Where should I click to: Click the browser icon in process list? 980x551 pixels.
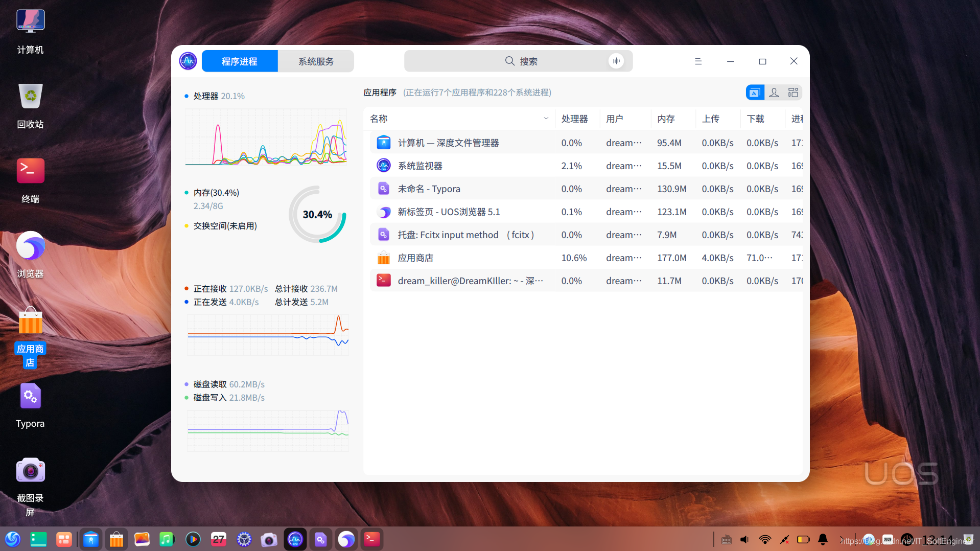point(384,212)
